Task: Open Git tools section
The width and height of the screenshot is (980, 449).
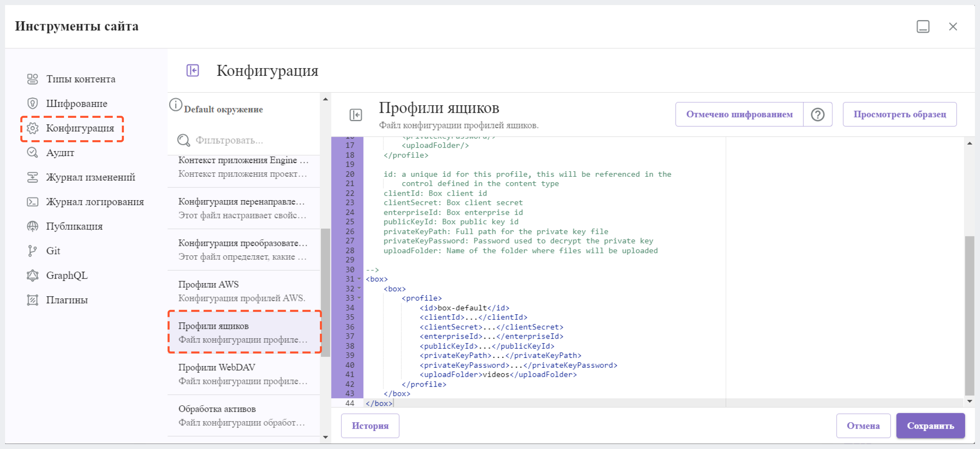Action: point(53,251)
